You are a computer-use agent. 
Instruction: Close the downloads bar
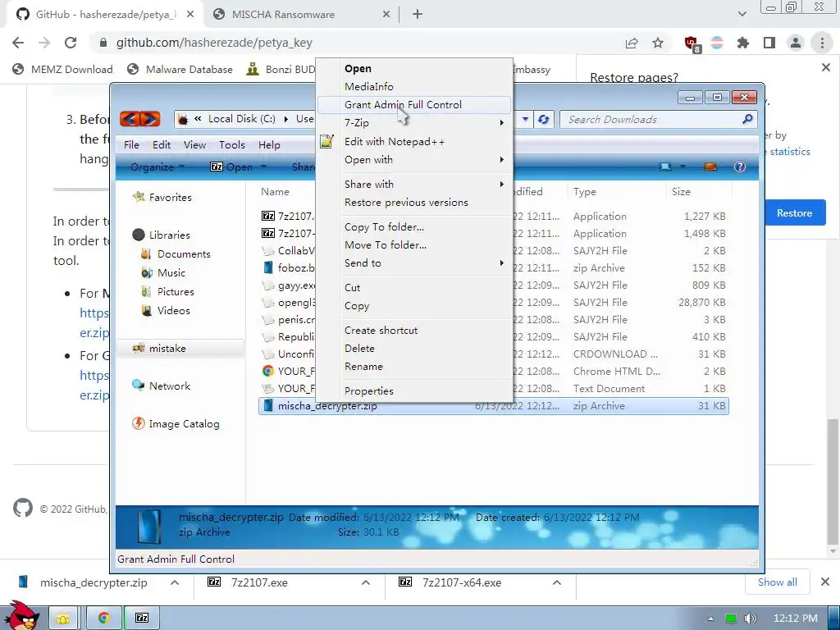[x=825, y=582]
